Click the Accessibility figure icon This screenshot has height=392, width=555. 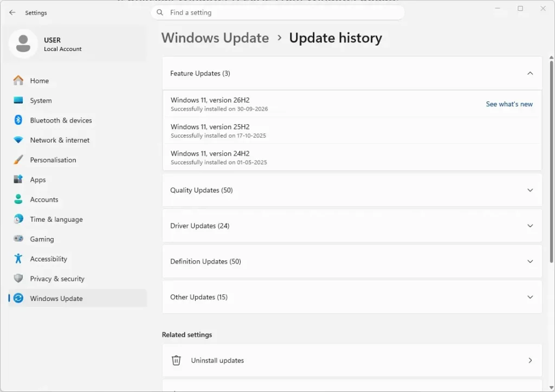pyautogui.click(x=18, y=259)
